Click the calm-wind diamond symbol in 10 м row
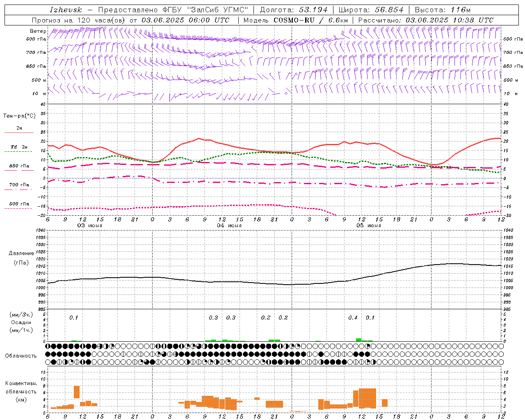The height and width of the screenshot is (420, 525). coord(286,93)
